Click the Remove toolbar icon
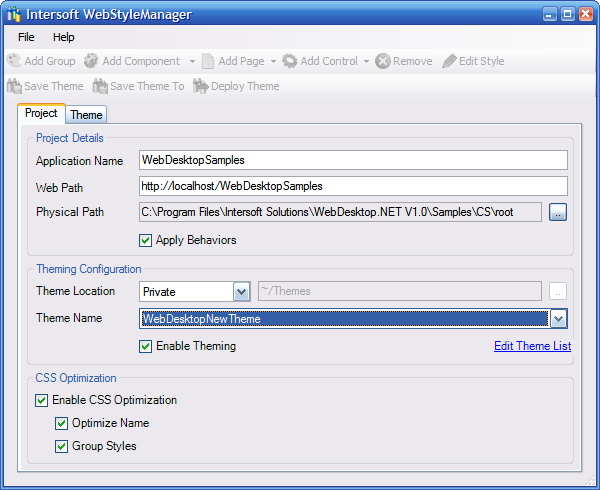This screenshot has height=490, width=600. point(383,61)
